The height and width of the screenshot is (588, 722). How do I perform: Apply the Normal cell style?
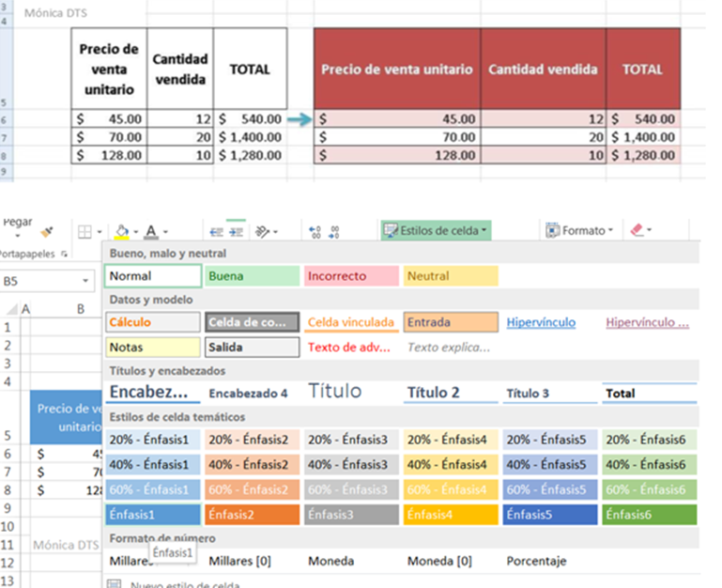[153, 276]
